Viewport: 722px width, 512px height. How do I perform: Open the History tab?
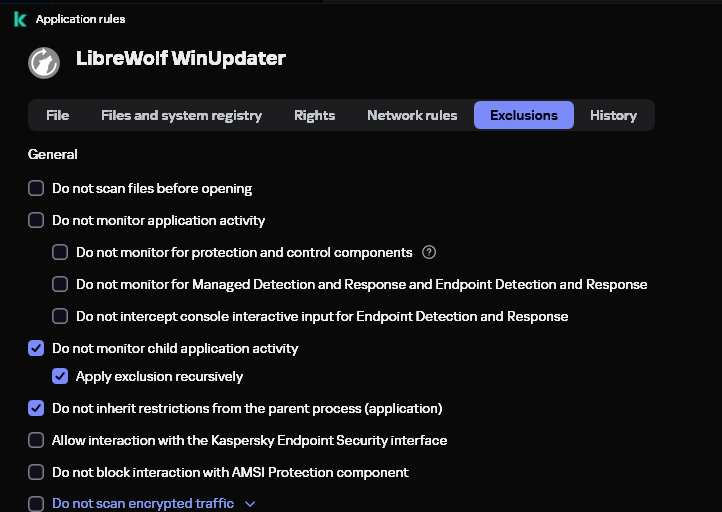coord(613,115)
